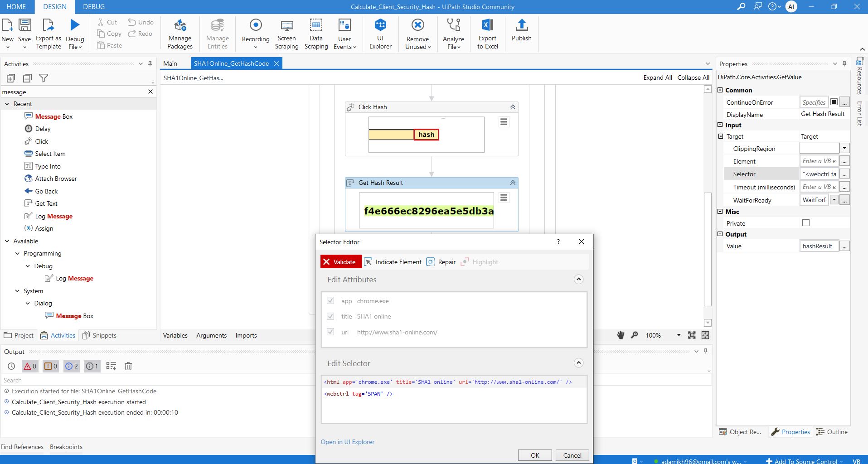
Task: Collapse the Recent activities group
Action: (x=7, y=104)
